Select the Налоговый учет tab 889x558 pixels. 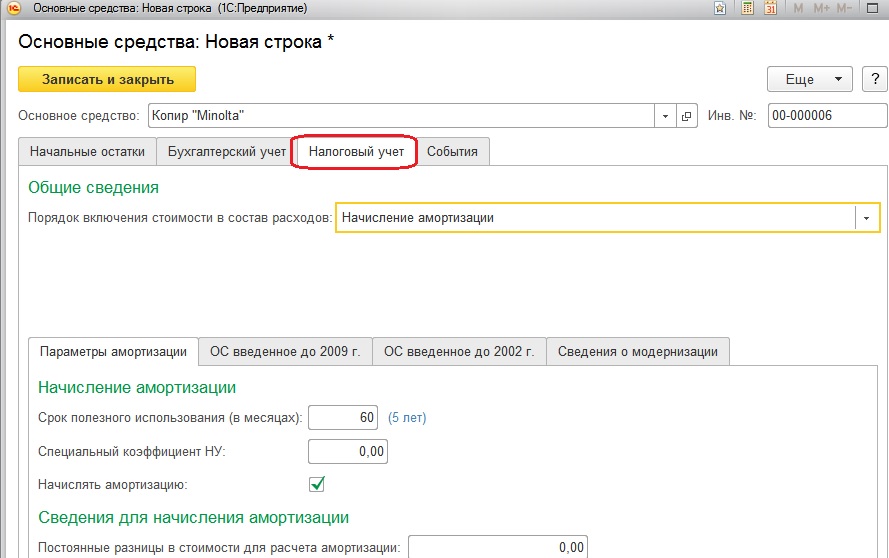(356, 152)
